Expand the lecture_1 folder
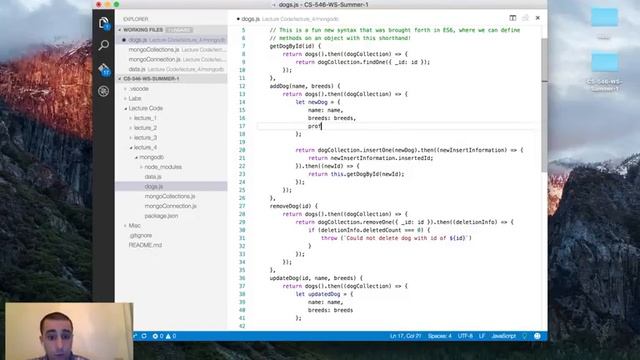The image size is (640, 360). (x=145, y=118)
